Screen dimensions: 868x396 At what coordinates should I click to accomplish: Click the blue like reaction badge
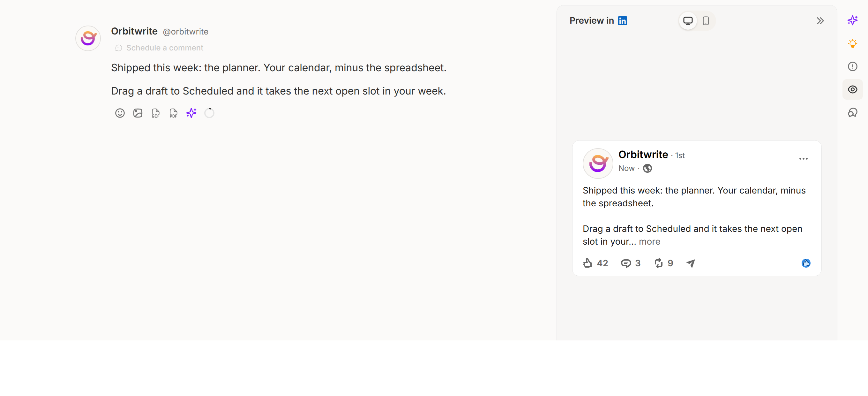806,263
